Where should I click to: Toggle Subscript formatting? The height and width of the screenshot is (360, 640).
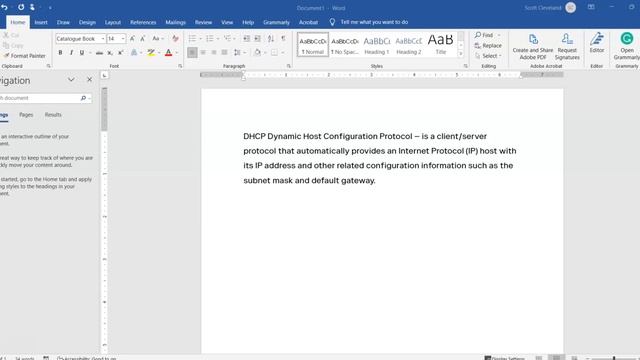click(x=110, y=53)
